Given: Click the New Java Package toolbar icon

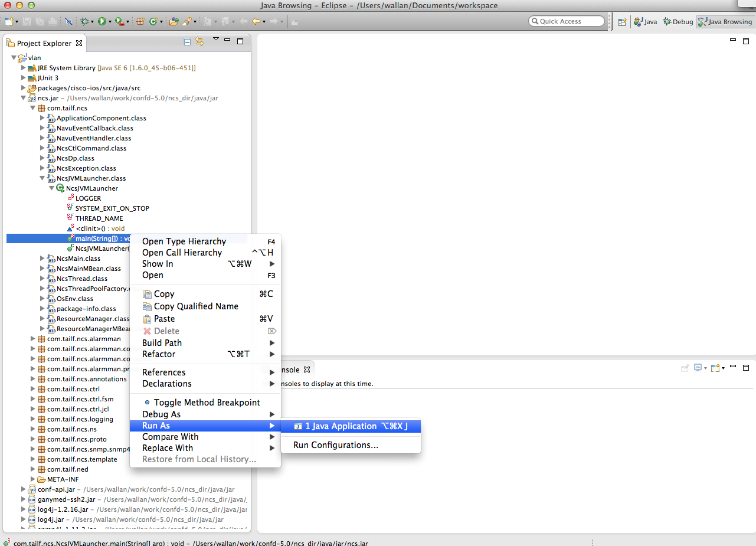Looking at the screenshot, I should coord(140,21).
